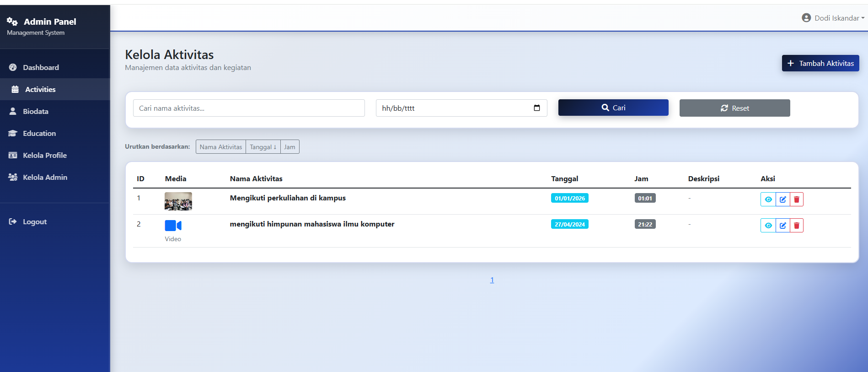Click the Cari search button
Screen dimensions: 868x372
[613, 108]
